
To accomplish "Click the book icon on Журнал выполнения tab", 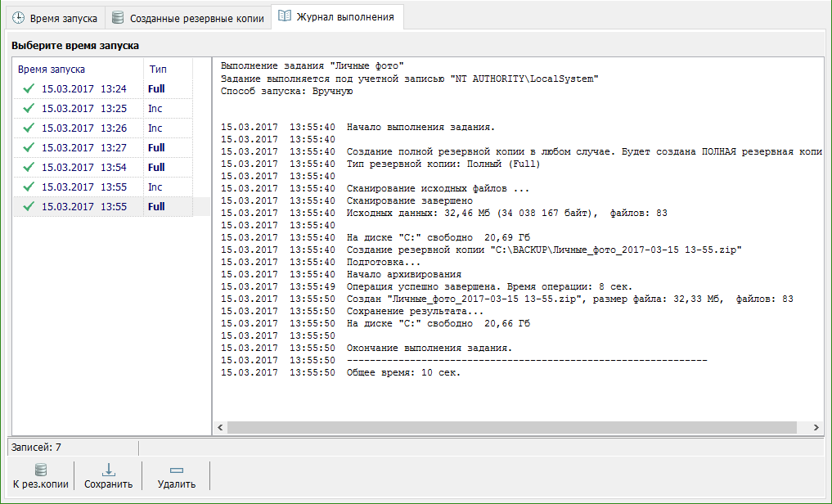I will tap(285, 16).
